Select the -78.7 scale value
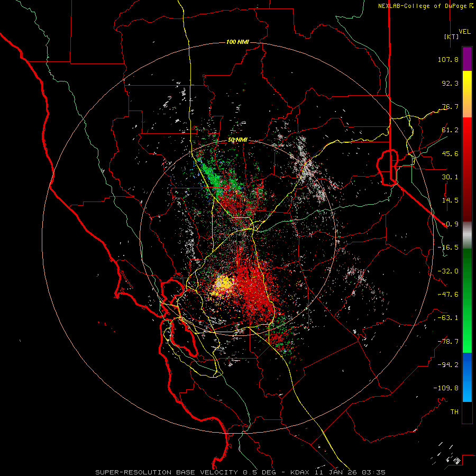This screenshot has height=476, width=476. pyautogui.click(x=448, y=342)
